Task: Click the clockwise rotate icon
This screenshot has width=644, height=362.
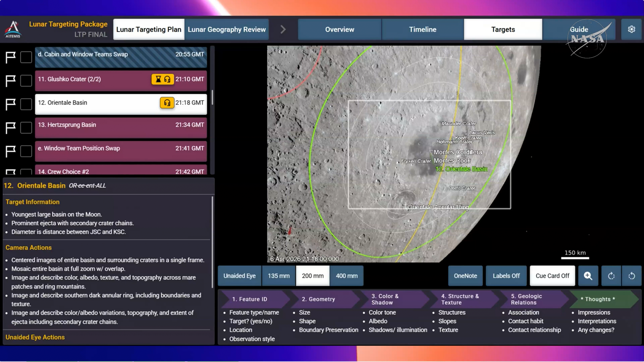Action: tap(611, 276)
